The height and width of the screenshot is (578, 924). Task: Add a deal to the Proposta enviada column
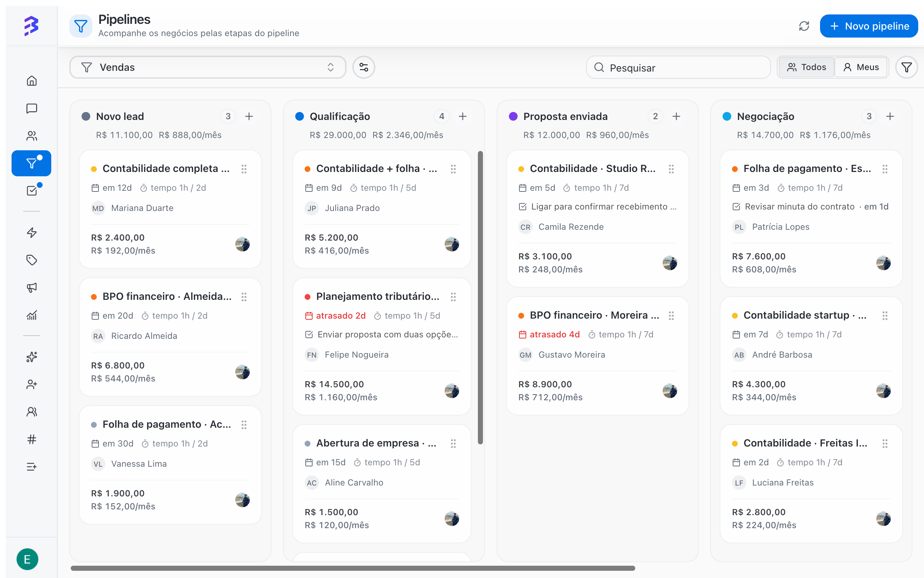(x=676, y=116)
